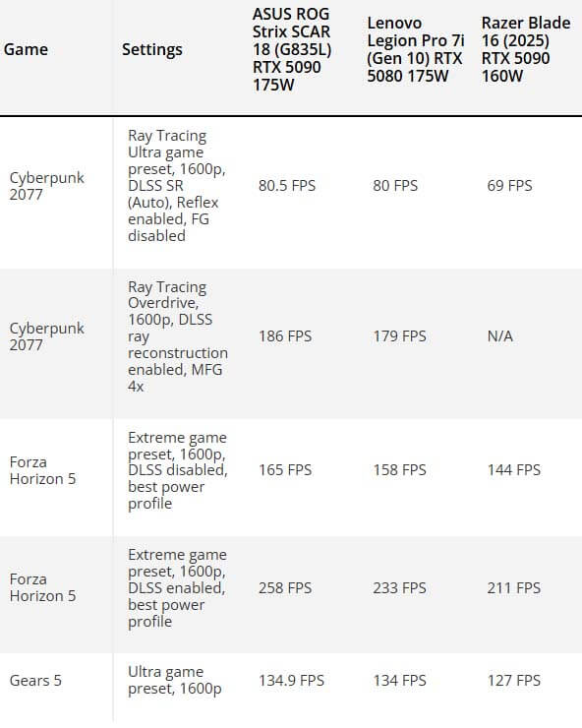This screenshot has height=728, width=582.
Task: Click the N/A cell for Razer Blade
Action: [x=499, y=336]
